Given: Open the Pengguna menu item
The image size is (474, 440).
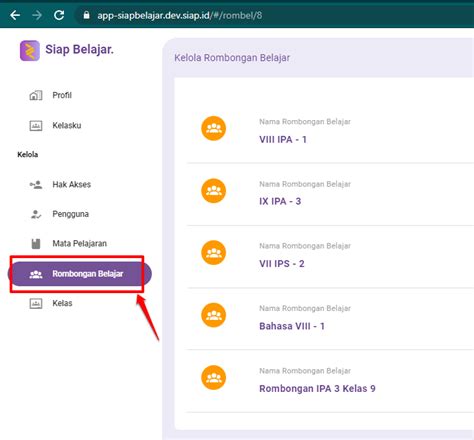Looking at the screenshot, I should coord(70,214).
